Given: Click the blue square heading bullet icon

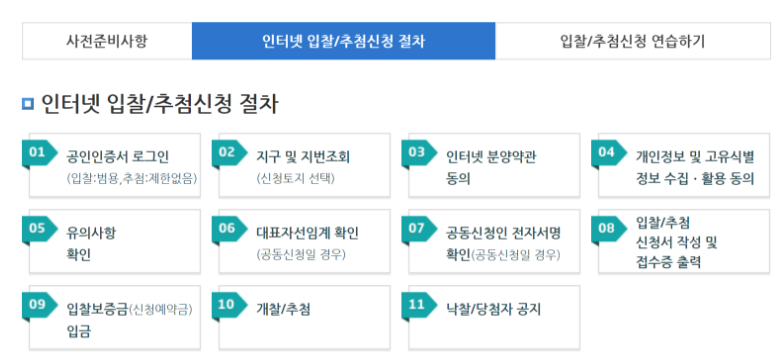Looking at the screenshot, I should click(x=28, y=104).
